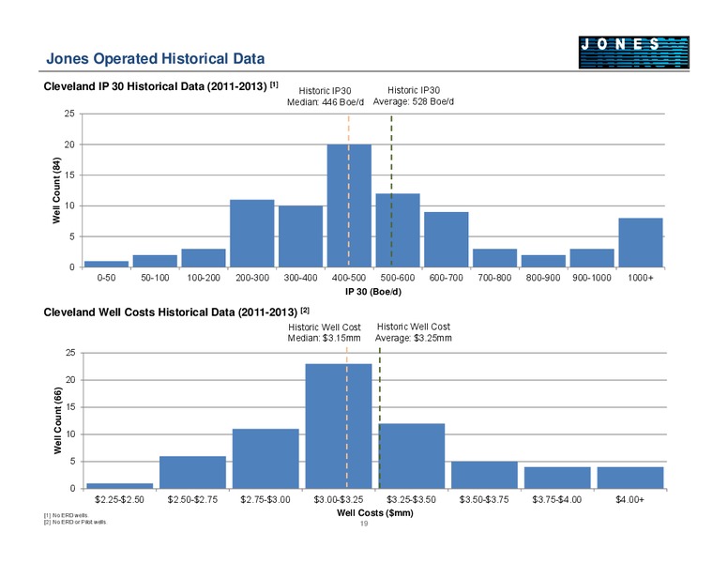The height and width of the screenshot is (563, 728).
Task: Select the $3.00-$3.25 well cost bar
Action: 339,426
